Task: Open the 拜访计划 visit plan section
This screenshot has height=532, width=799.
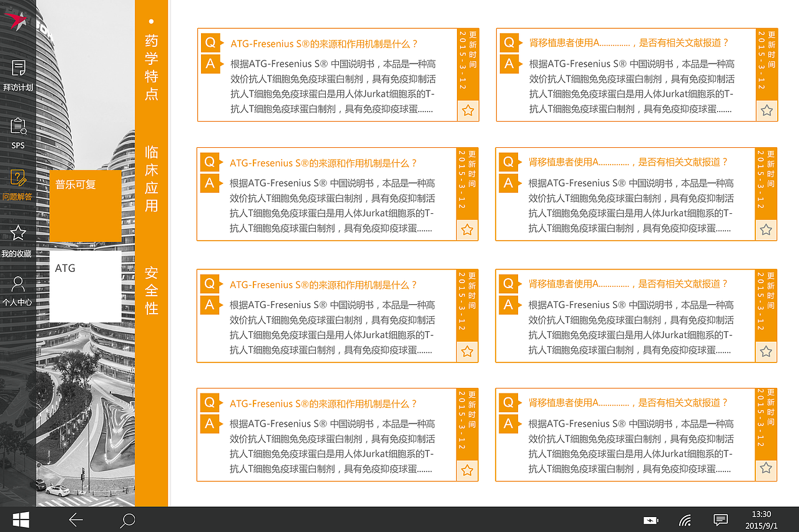Action: point(18,75)
